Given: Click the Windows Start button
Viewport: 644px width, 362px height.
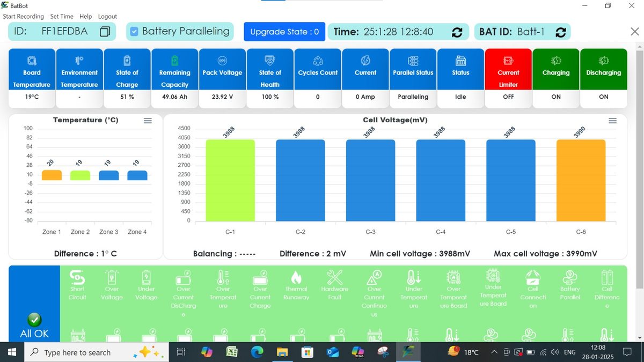Looking at the screenshot, I should click(x=12, y=352).
